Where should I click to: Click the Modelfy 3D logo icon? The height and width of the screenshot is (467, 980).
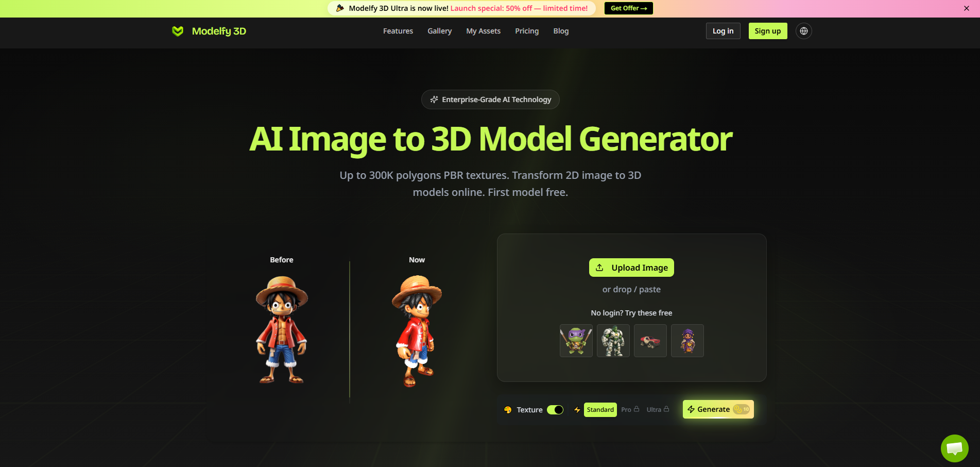[178, 31]
